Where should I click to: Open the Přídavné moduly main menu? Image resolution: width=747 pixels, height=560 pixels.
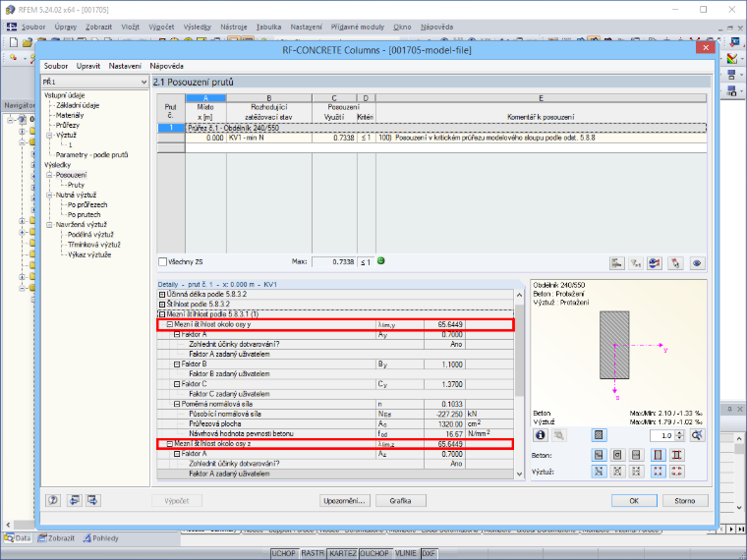pyautogui.click(x=358, y=28)
